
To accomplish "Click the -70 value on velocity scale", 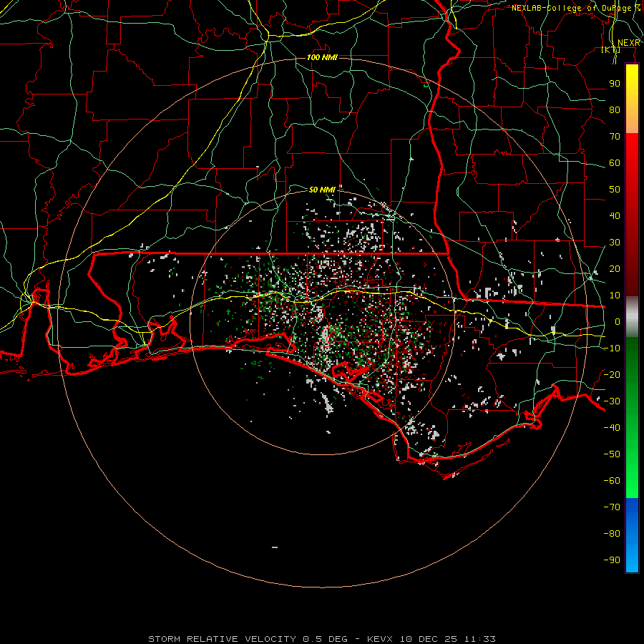I will click(x=612, y=507).
